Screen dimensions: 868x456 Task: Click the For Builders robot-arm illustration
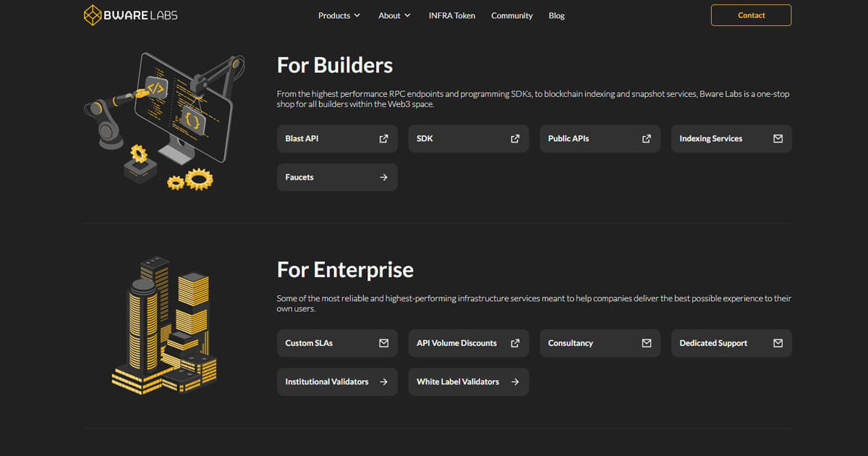coord(164,122)
